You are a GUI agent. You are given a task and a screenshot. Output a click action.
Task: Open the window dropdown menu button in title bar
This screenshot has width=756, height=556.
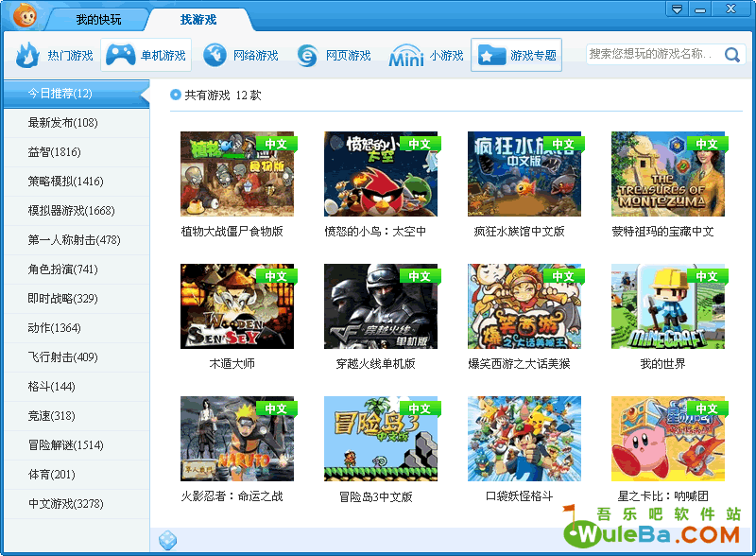[x=677, y=9]
